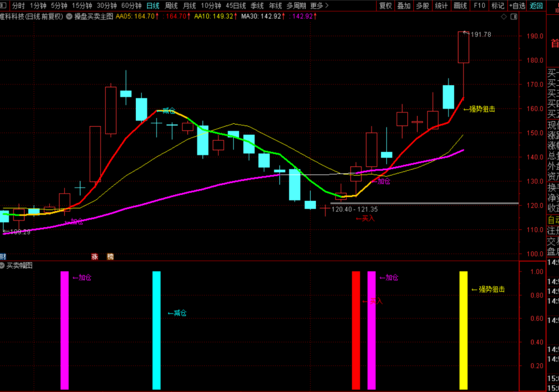Click the 复权 button
This screenshot has width=559, height=392.
385,5
